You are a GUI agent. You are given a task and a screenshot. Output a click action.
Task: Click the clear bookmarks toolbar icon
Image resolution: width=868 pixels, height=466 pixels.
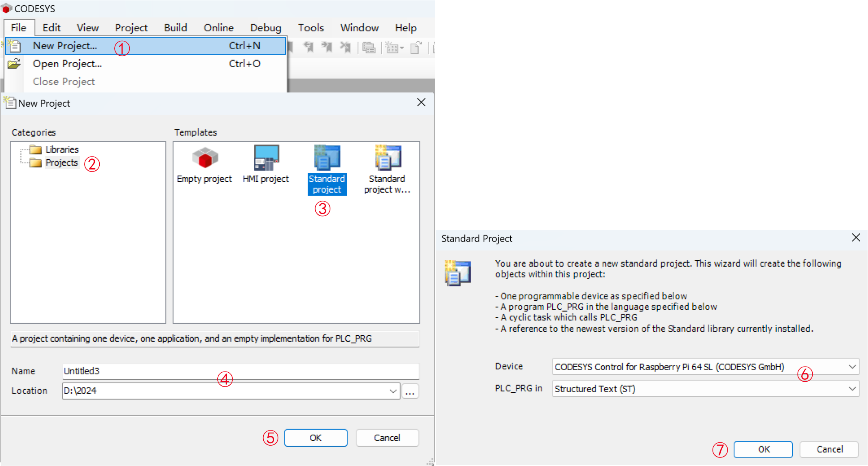(x=345, y=48)
